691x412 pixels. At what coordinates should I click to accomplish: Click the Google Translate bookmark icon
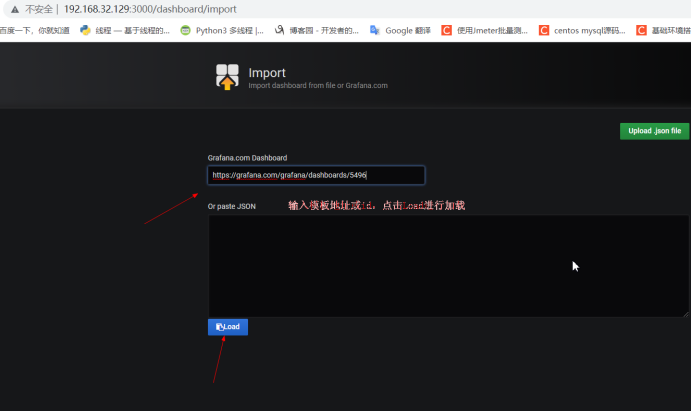375,30
